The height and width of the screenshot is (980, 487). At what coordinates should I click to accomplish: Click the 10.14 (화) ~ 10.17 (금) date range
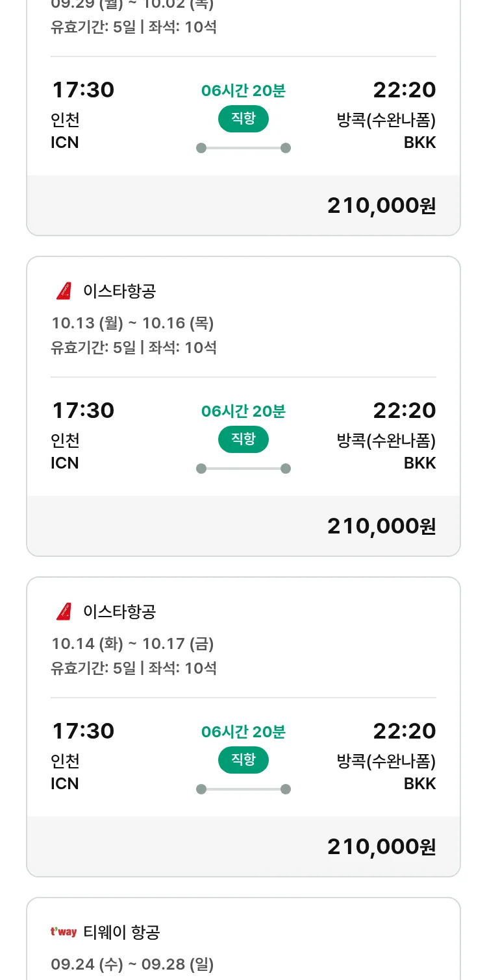(x=132, y=644)
